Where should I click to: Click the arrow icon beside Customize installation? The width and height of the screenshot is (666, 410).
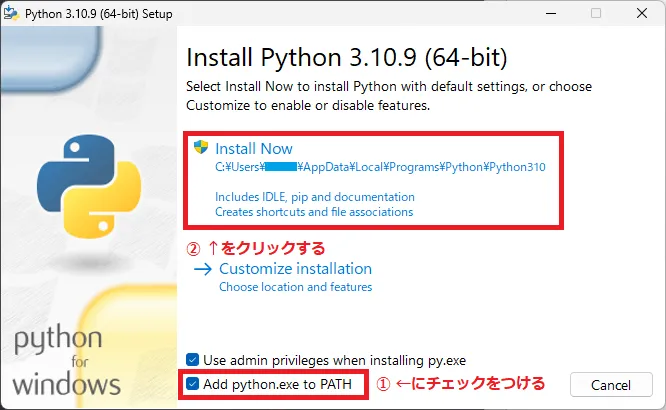pyautogui.click(x=203, y=269)
